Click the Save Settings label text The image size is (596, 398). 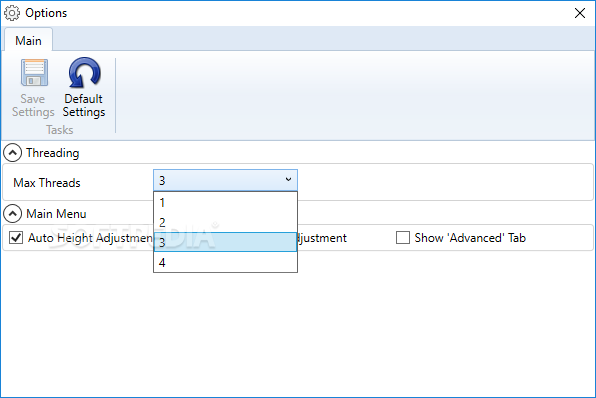[x=33, y=105]
